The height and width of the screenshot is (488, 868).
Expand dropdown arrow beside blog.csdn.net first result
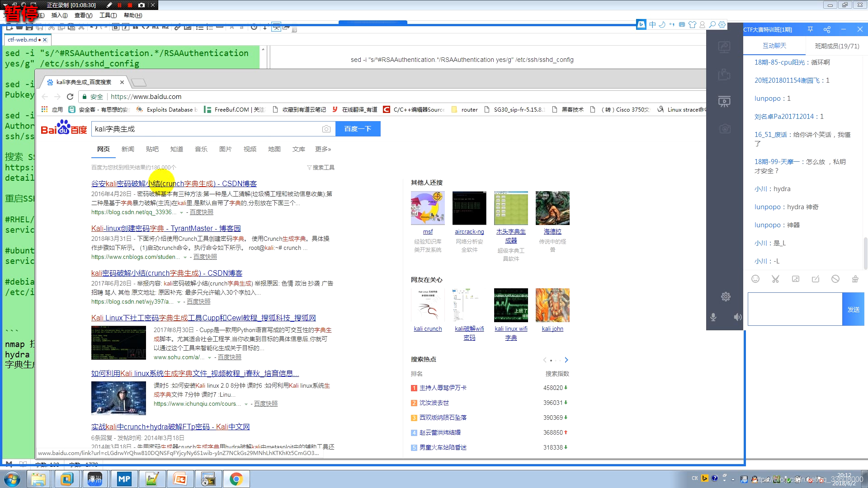coord(182,212)
